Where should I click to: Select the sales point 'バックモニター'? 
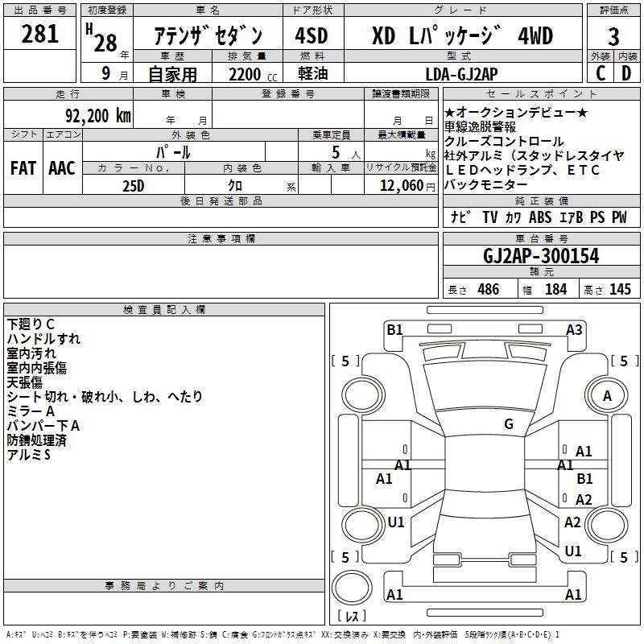[x=486, y=184]
